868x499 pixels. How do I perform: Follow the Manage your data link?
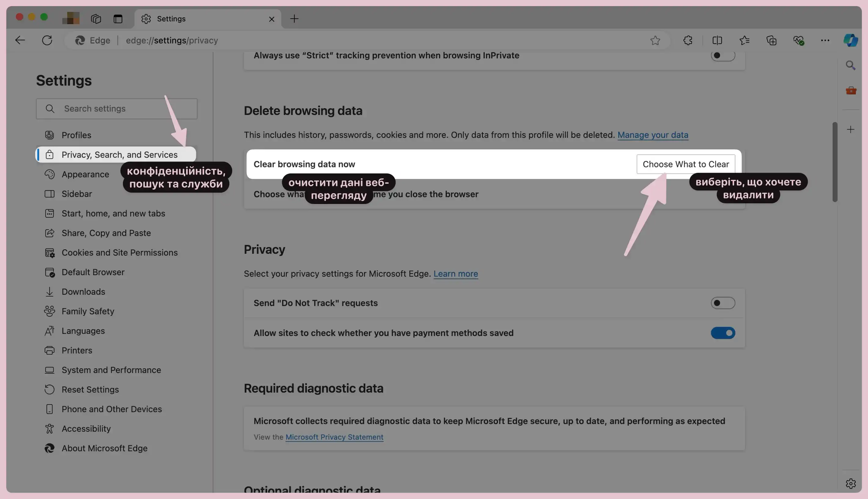point(653,135)
